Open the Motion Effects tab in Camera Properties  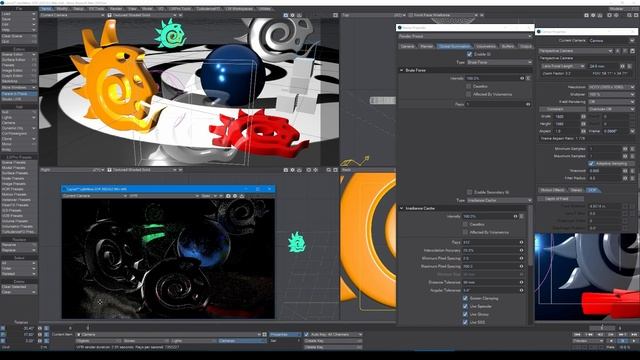(x=552, y=190)
